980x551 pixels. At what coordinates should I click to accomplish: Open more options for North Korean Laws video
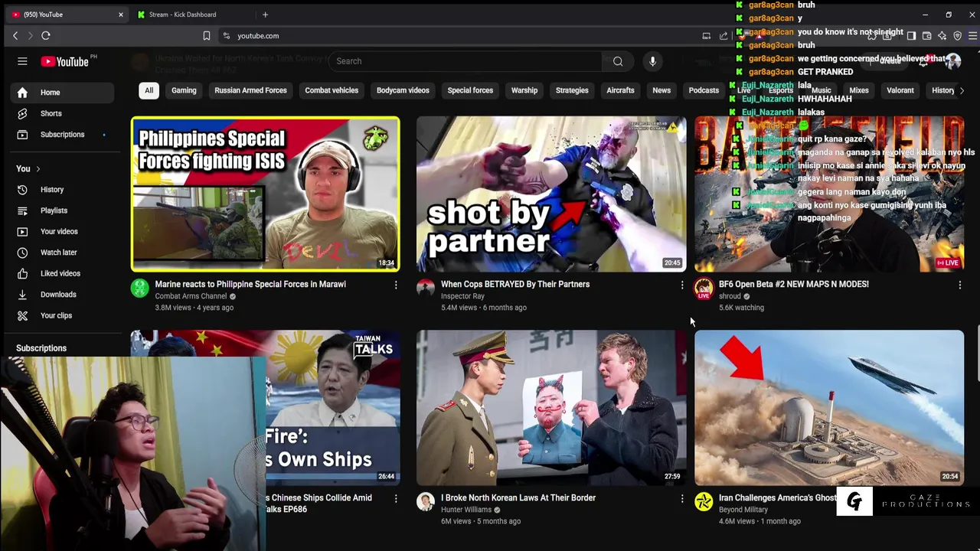tap(682, 498)
